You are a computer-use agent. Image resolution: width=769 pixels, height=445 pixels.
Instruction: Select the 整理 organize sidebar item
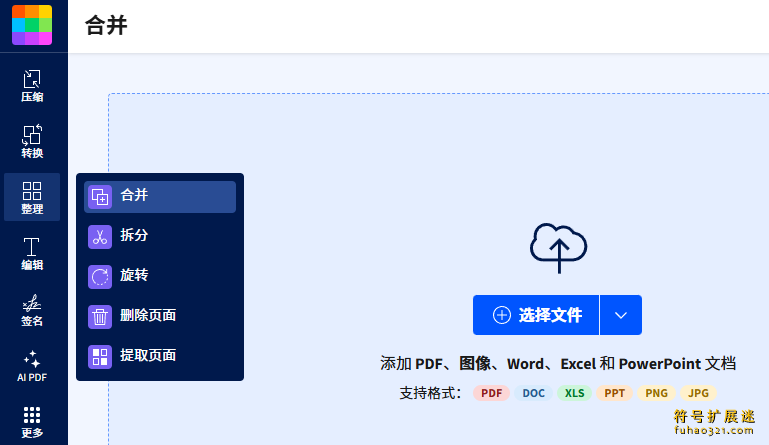32,197
